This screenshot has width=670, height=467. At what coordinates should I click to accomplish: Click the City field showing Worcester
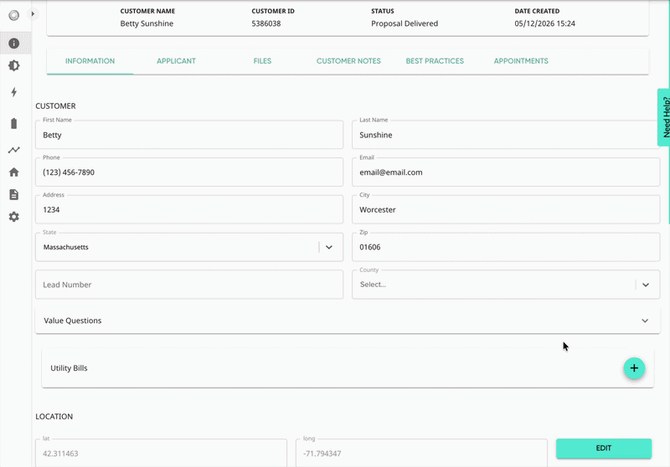(506, 209)
